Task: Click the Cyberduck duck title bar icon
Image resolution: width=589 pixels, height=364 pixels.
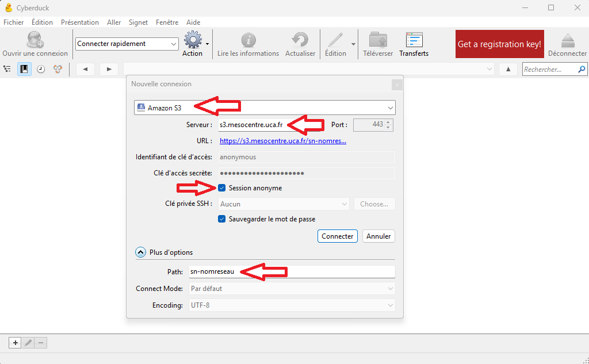Action: [9, 7]
